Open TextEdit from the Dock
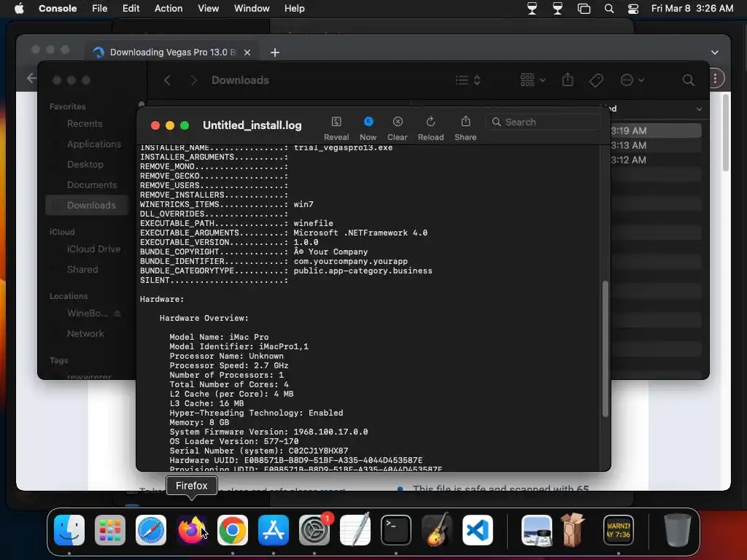Screen dimensions: 747x560 (x=355, y=530)
